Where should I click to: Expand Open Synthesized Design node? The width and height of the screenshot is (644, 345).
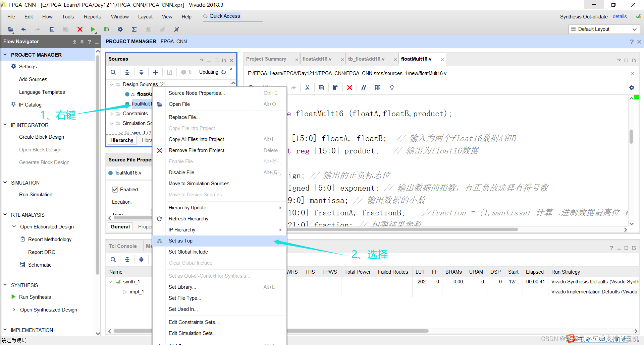(14, 309)
